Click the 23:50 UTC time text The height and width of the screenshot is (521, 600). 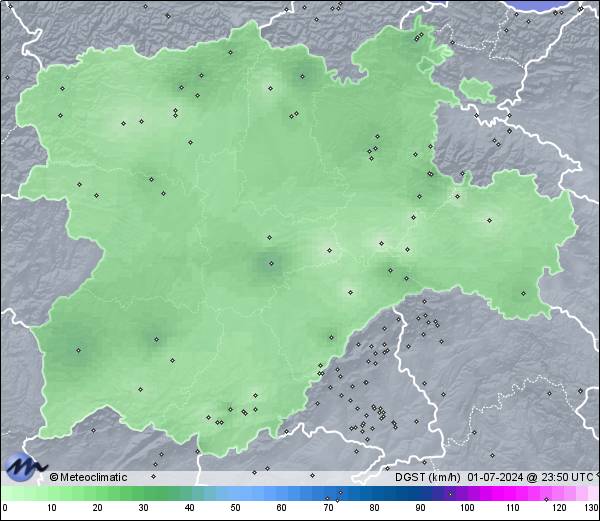pos(566,477)
